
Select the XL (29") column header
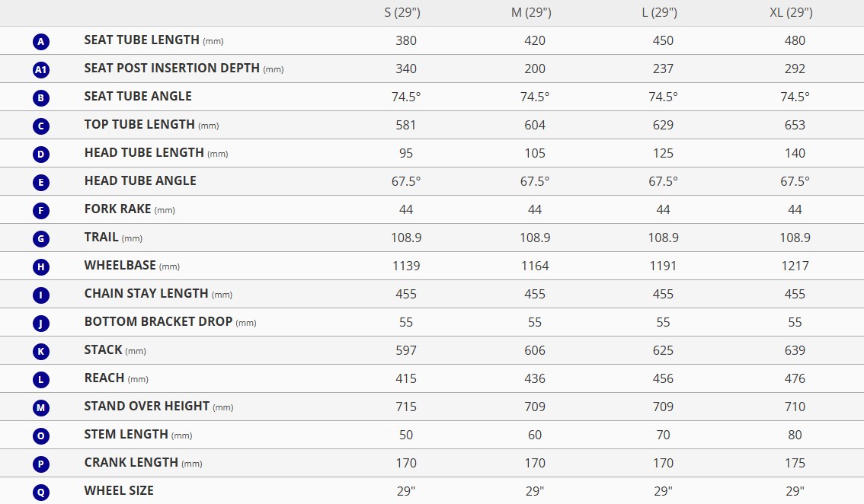[795, 12]
